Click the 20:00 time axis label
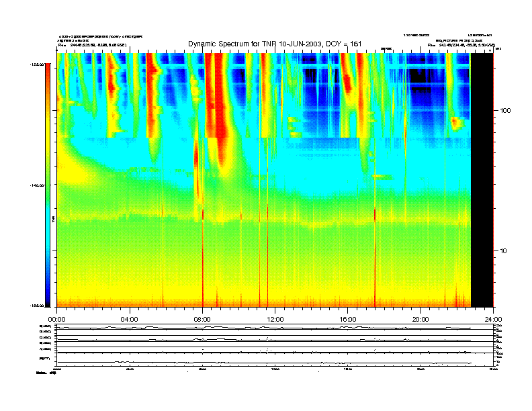The width and height of the screenshot is (532, 411). click(x=420, y=320)
